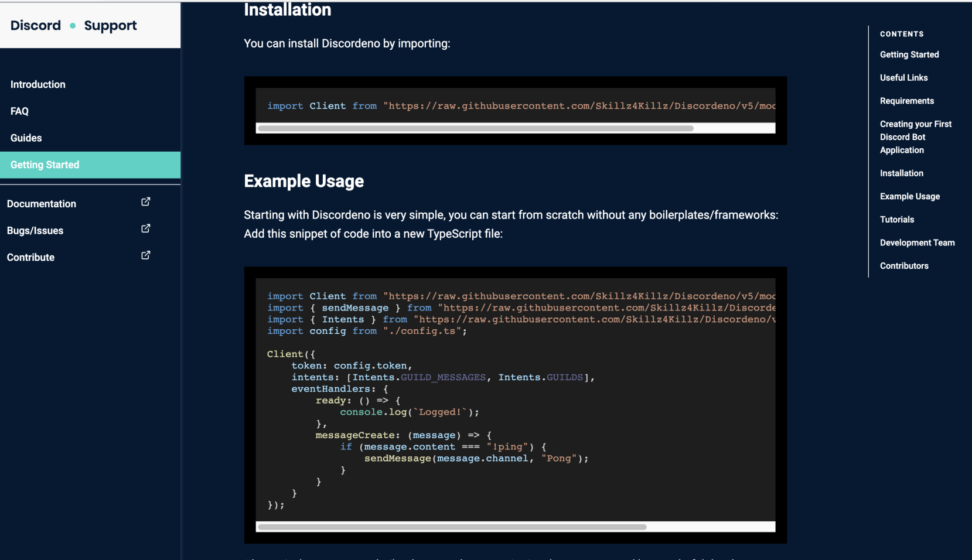Click the CONTENTS heading in right panel

(902, 34)
